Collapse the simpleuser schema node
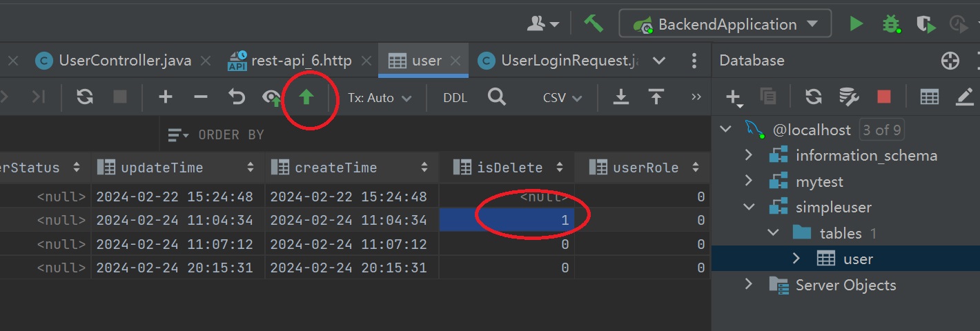The image size is (980, 331). click(748, 207)
